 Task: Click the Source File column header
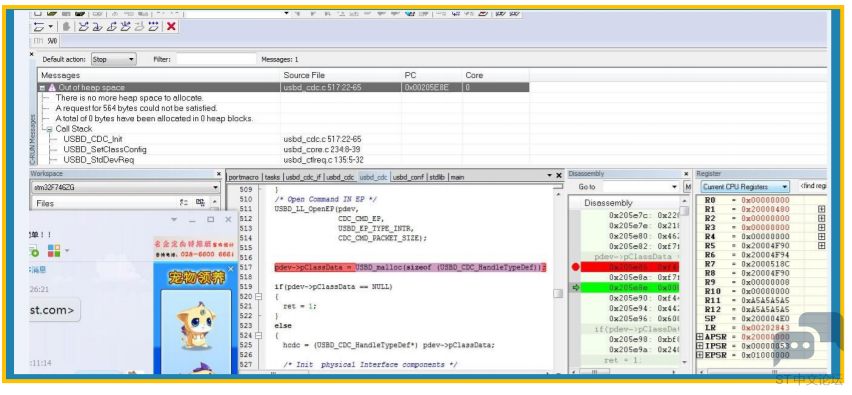(x=341, y=76)
